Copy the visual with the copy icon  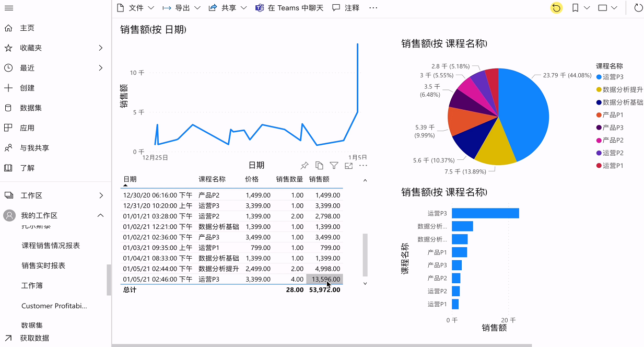pyautogui.click(x=319, y=166)
